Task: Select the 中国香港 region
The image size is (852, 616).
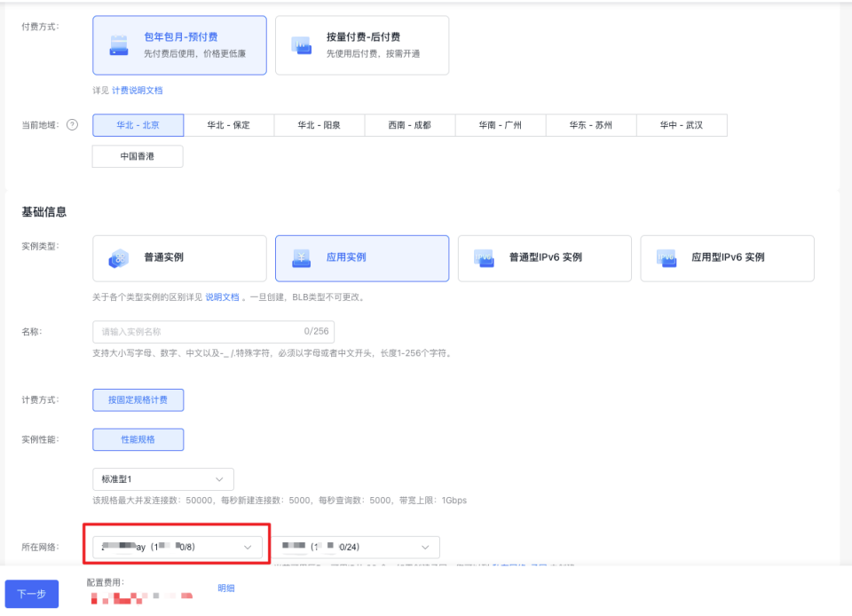Action: tap(138, 157)
